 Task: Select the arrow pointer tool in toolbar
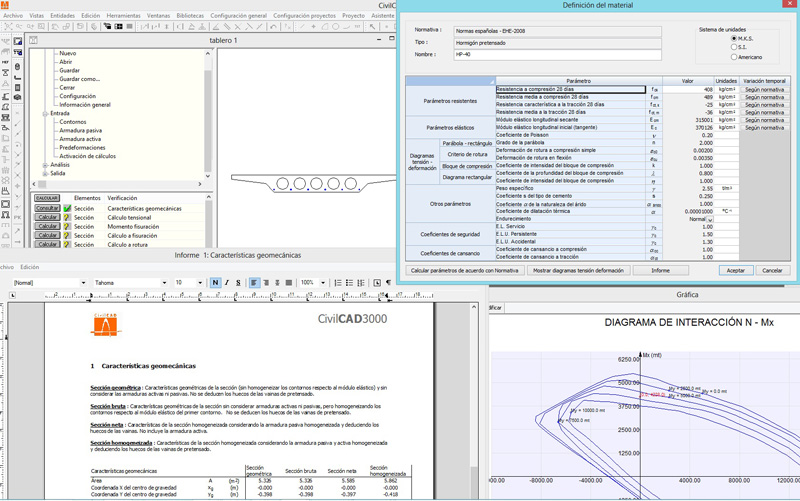[373, 27]
